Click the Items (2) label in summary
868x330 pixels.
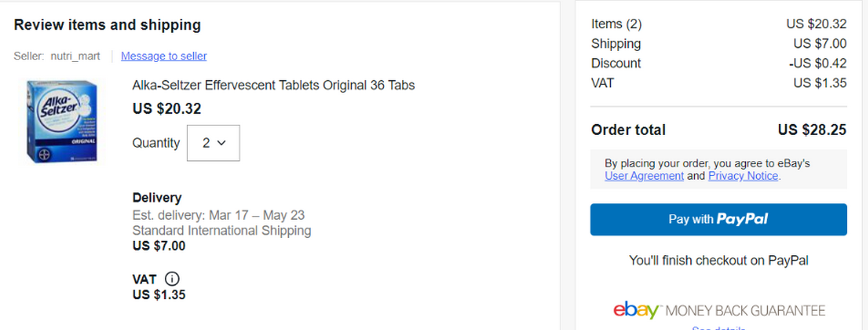[616, 24]
